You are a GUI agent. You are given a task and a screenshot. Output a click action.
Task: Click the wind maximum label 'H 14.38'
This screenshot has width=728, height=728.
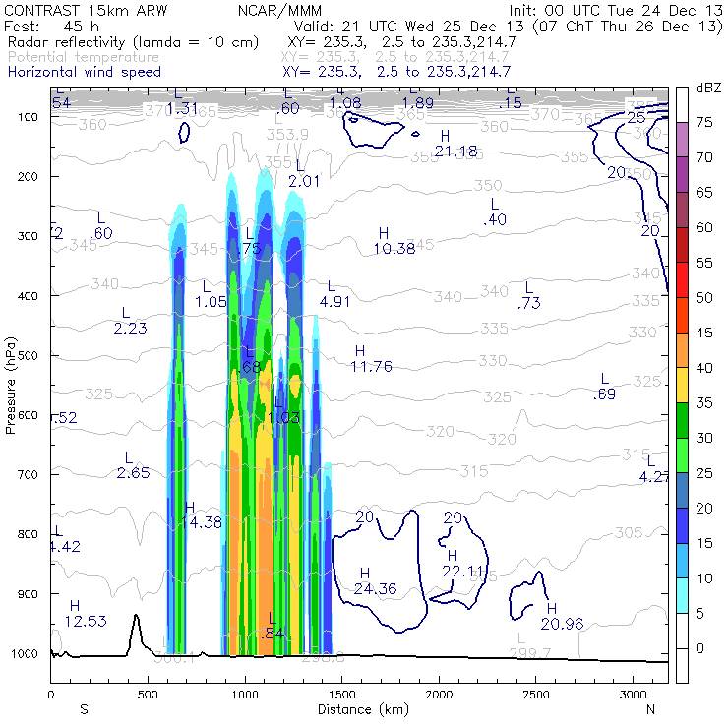pos(201,515)
